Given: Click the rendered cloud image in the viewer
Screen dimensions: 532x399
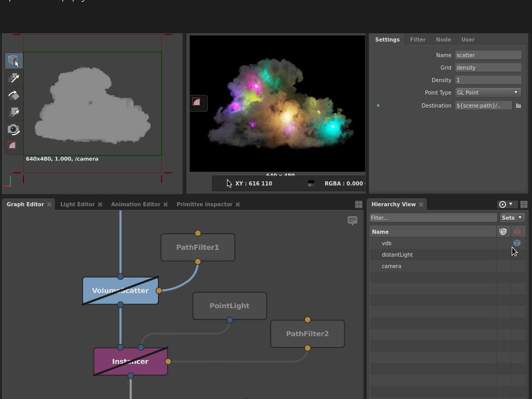Looking at the screenshot, I should pos(277,103).
